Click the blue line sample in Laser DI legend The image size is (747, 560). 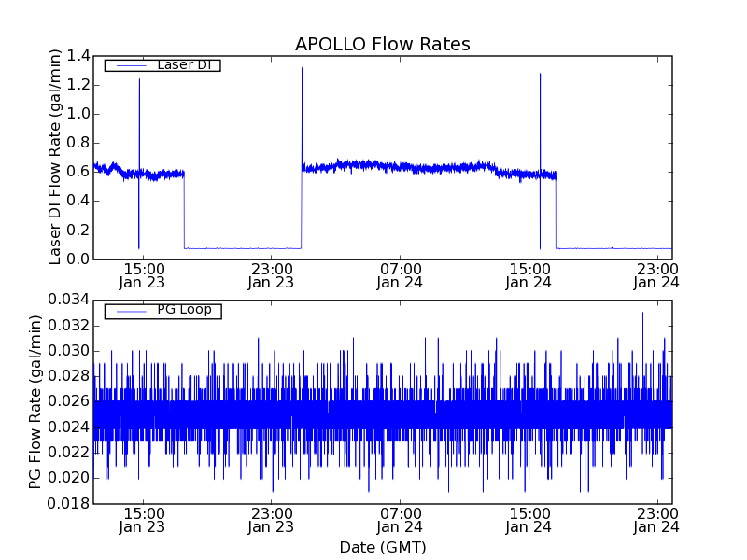(129, 65)
